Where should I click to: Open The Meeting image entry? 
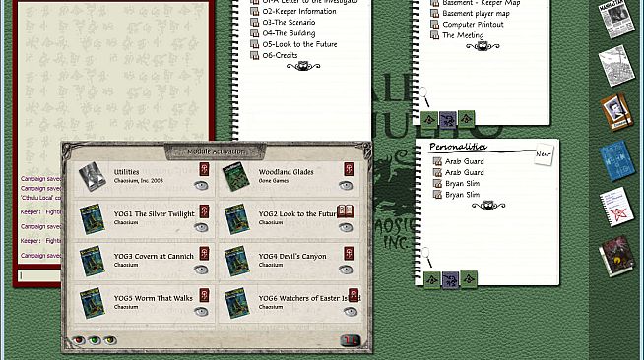click(x=463, y=35)
